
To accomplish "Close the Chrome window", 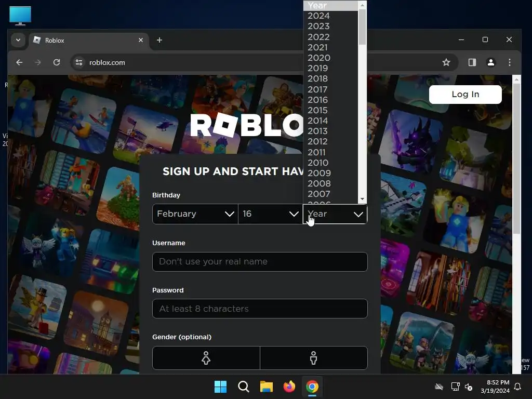I will [509, 39].
